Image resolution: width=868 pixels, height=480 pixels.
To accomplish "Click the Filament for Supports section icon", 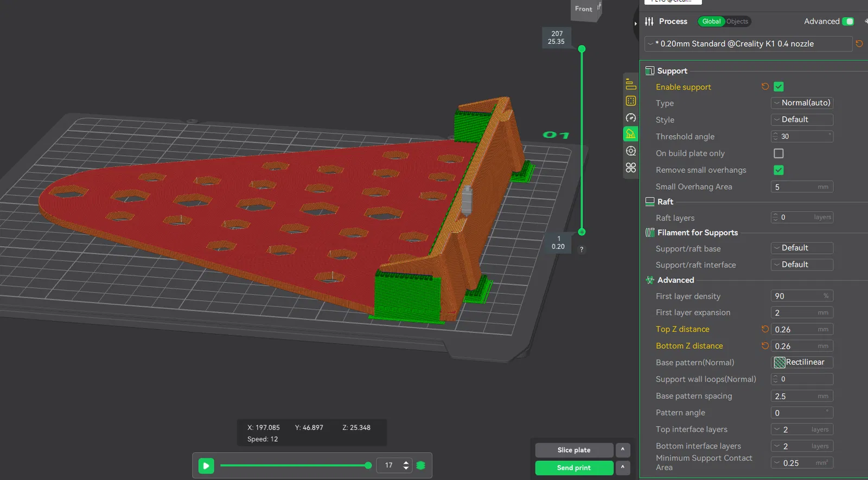I will [649, 233].
